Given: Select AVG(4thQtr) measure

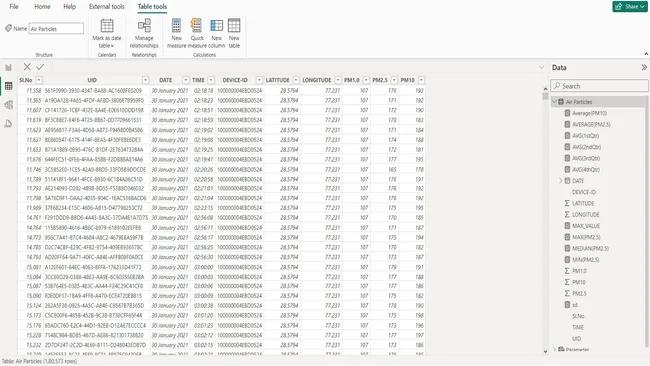Looking at the screenshot, I should [x=586, y=170].
